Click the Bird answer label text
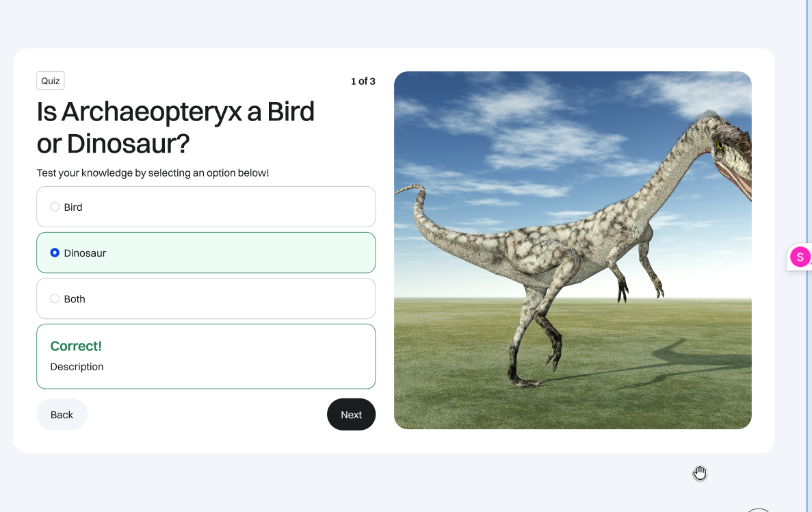Screen dimensions: 812x512 (x=73, y=207)
